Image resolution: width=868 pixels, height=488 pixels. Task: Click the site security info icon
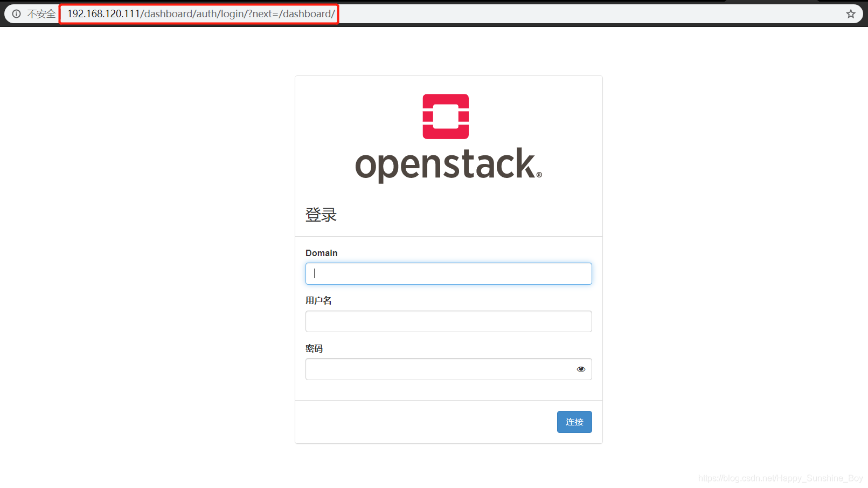16,14
